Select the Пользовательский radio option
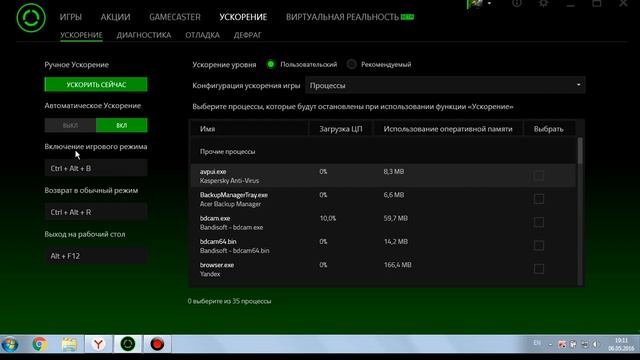Screen dimensions: 640x360 point(271,64)
